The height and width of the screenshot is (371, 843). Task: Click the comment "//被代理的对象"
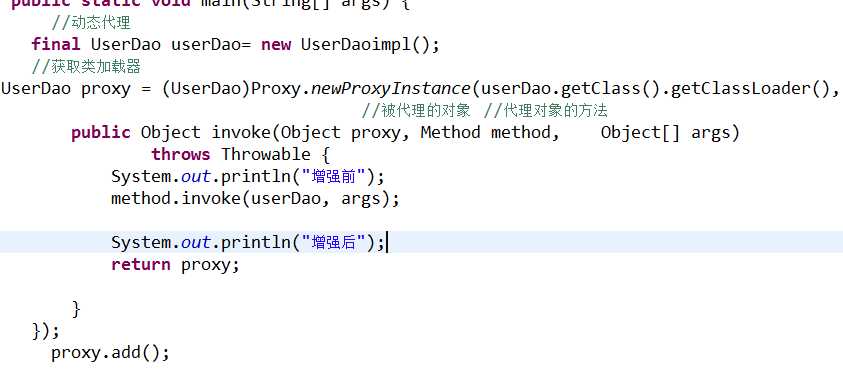(416, 111)
